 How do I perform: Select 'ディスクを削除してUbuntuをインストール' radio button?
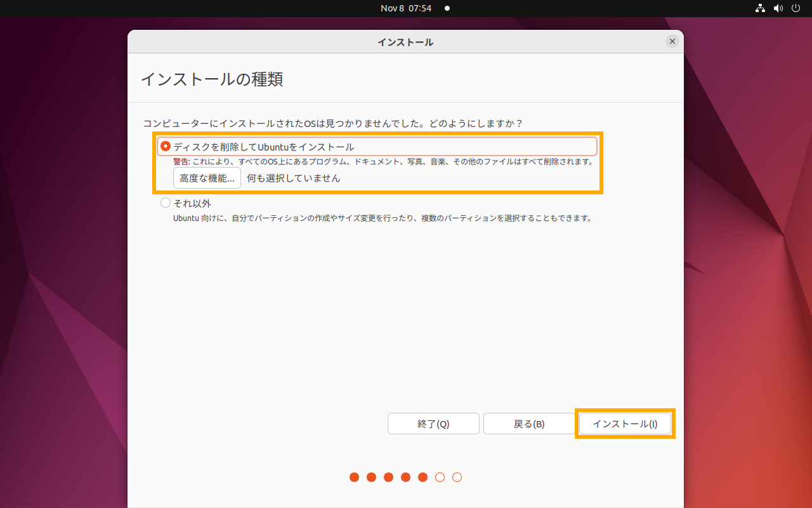click(166, 147)
